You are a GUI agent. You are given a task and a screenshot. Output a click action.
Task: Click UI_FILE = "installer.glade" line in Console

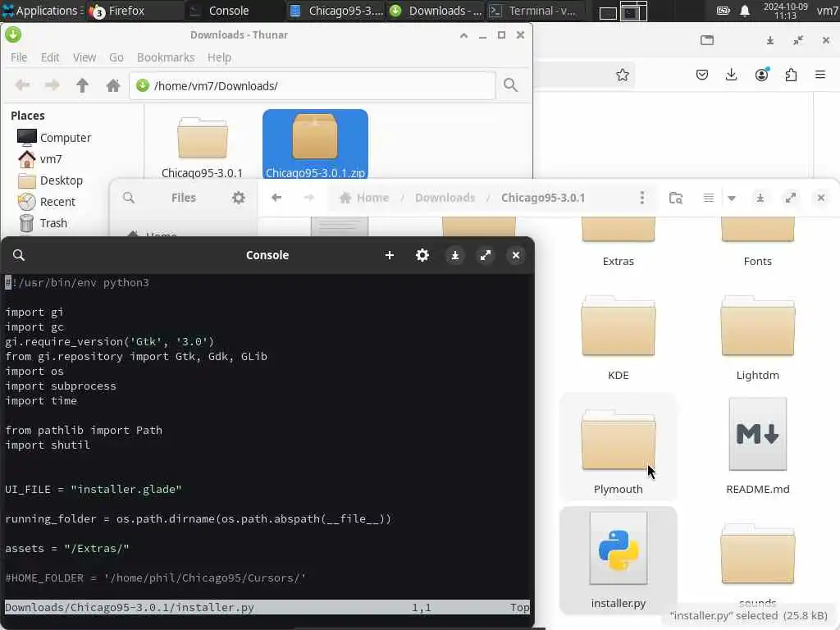point(94,489)
